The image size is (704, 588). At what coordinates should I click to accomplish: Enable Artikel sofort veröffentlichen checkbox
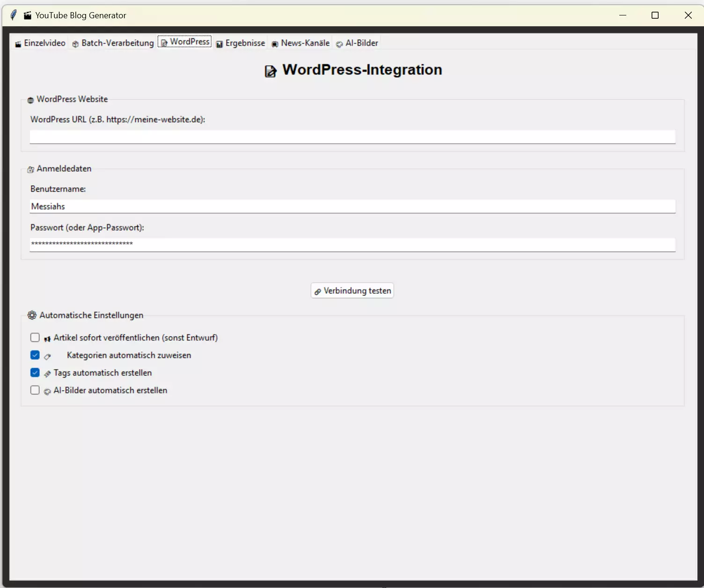click(x=35, y=337)
